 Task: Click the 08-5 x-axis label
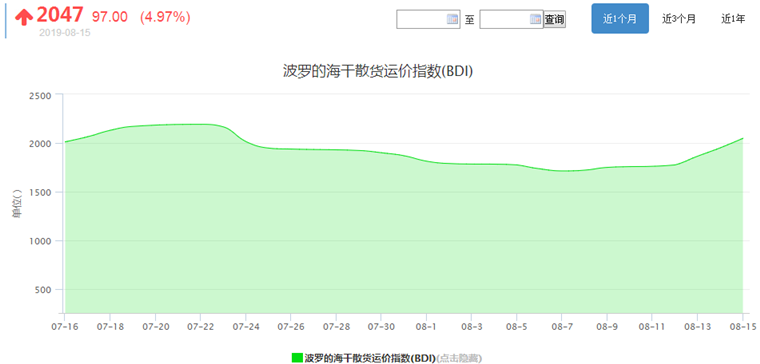[x=517, y=327]
